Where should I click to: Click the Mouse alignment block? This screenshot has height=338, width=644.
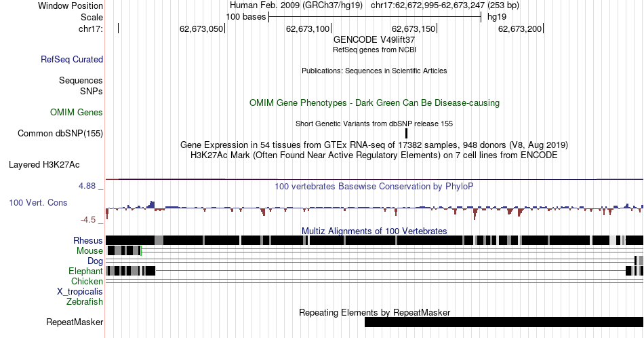click(x=124, y=250)
